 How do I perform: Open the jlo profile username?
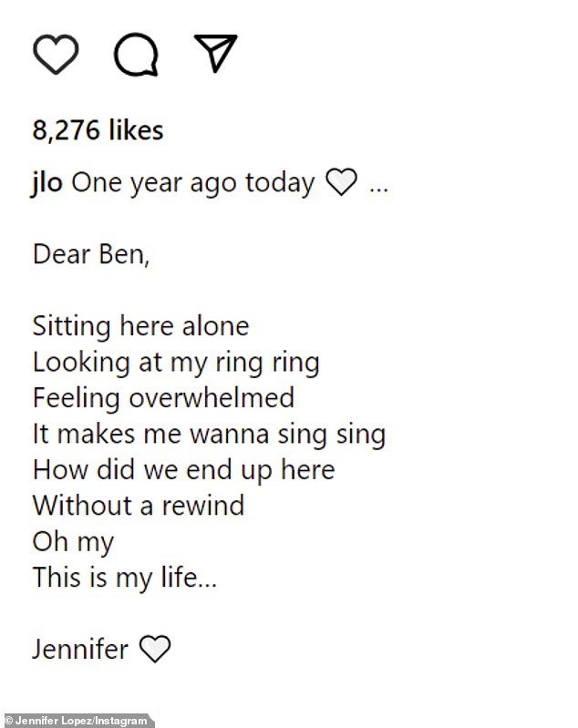[46, 183]
